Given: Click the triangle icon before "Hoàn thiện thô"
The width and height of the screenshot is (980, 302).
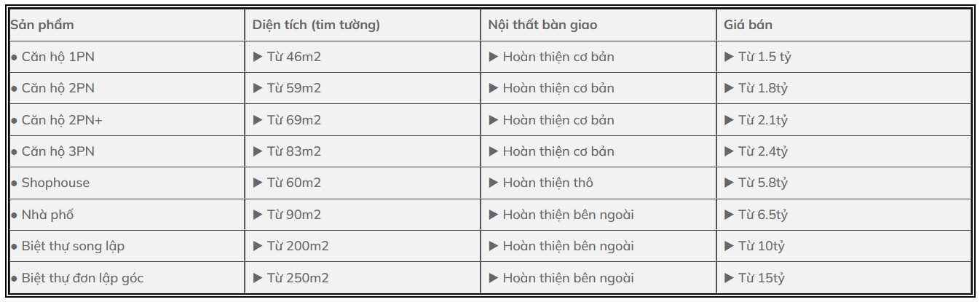Looking at the screenshot, I should [493, 183].
